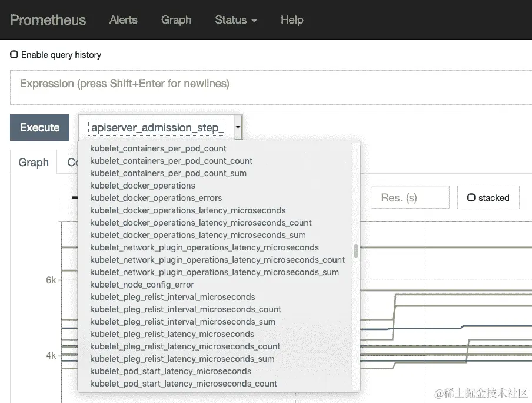The height and width of the screenshot is (403, 532).
Task: Select kubelet_network_plugin_operations_latency_microseconds metric
Action: 205,247
